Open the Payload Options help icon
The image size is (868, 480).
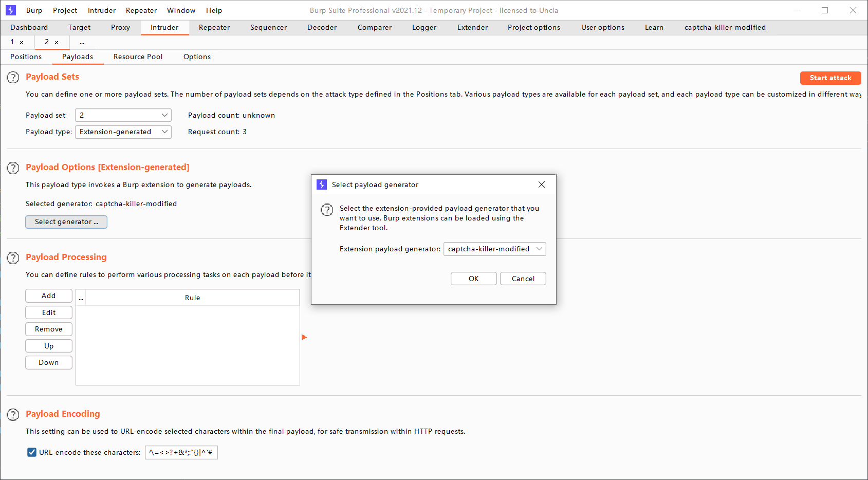point(13,168)
